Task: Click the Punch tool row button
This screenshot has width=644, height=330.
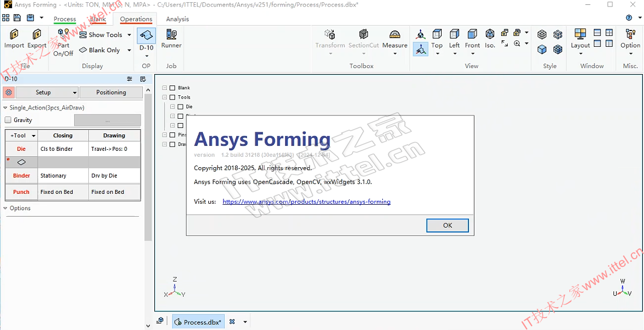Action: click(21, 192)
